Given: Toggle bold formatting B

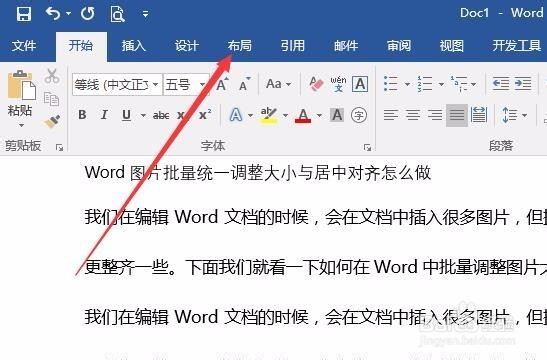Looking at the screenshot, I should pos(82,115).
